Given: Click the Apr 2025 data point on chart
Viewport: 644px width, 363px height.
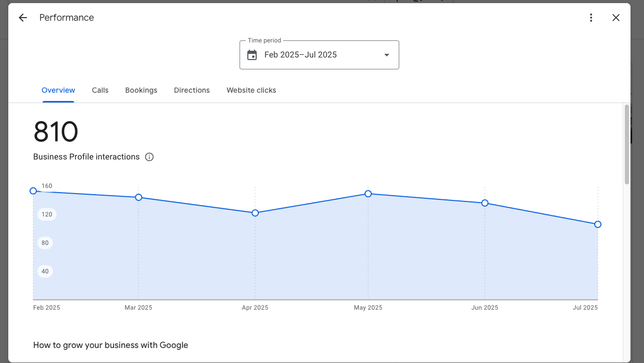Looking at the screenshot, I should click(x=255, y=213).
